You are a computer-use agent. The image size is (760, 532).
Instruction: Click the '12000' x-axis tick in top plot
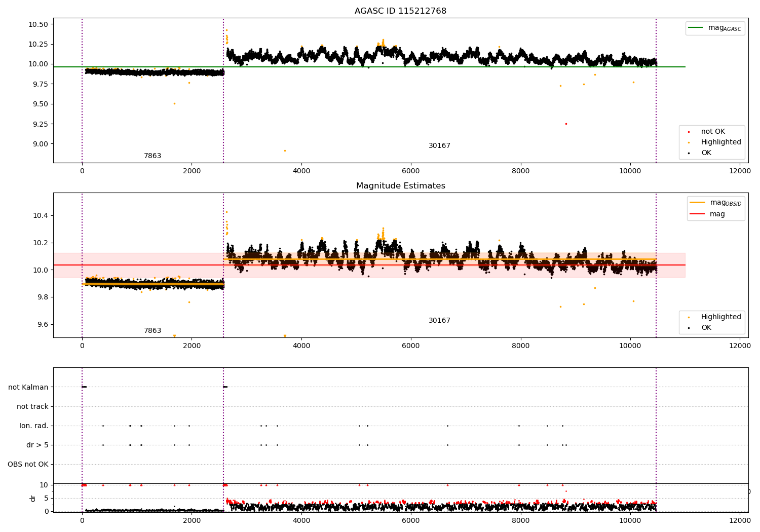[740, 171]
